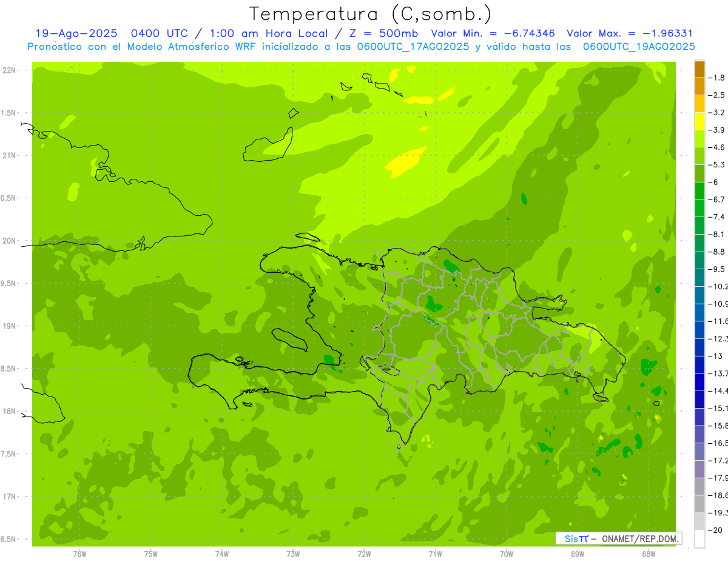
Task: Click the '68W' longitude label
Action: point(648,554)
